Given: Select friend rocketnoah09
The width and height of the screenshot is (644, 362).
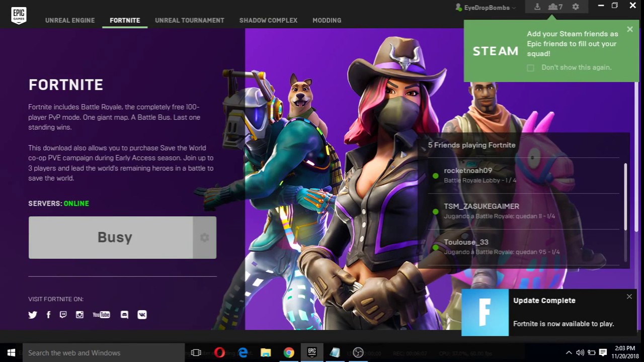Looking at the screenshot, I should tap(524, 175).
